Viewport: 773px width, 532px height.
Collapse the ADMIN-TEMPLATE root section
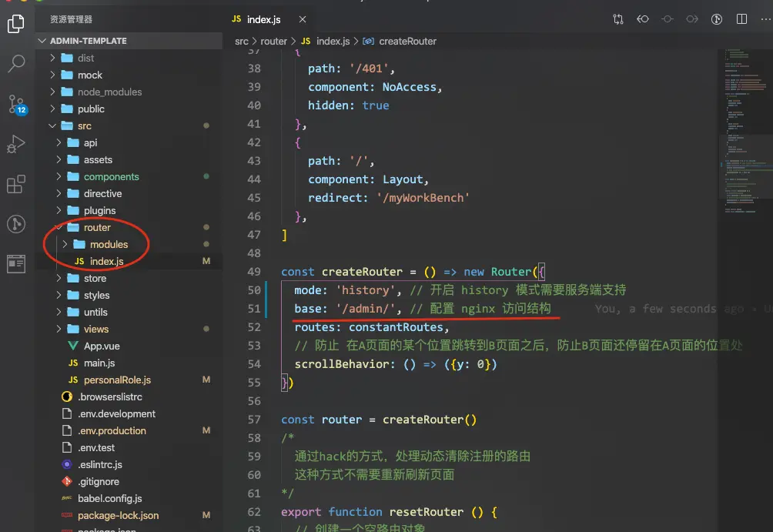pos(42,41)
